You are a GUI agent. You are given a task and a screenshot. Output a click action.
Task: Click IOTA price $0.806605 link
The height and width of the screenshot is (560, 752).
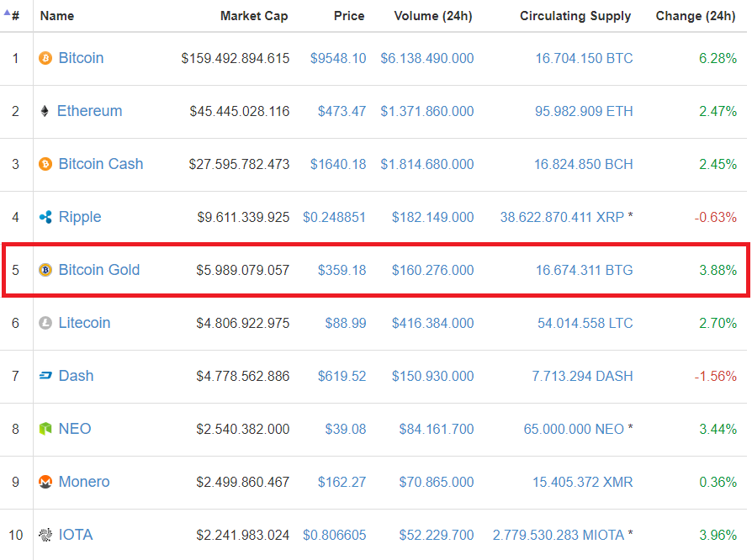coord(334,535)
